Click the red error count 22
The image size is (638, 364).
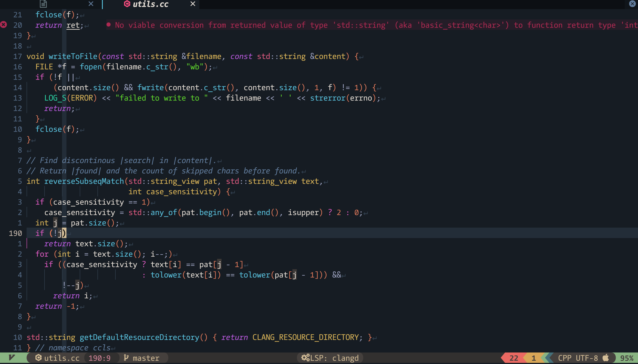tap(514, 358)
